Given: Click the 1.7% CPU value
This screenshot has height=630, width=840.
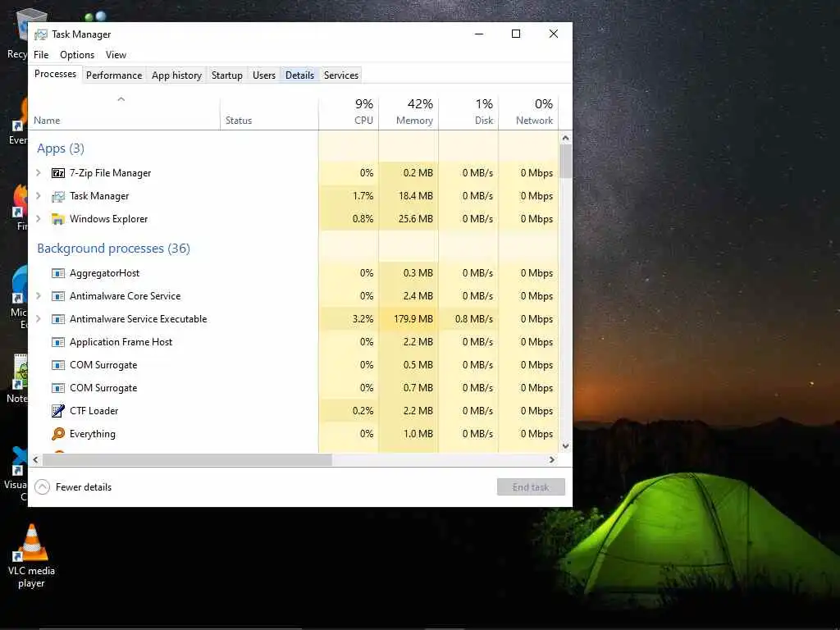Looking at the screenshot, I should [363, 196].
